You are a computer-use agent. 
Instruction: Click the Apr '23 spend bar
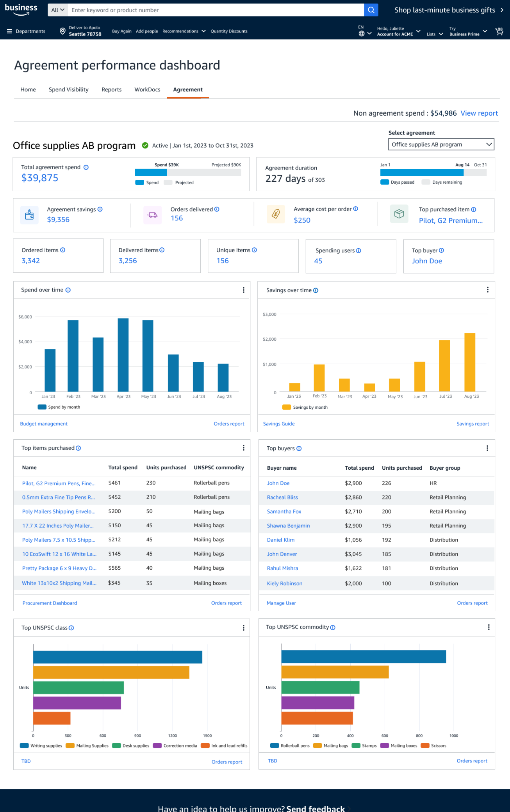pyautogui.click(x=123, y=355)
